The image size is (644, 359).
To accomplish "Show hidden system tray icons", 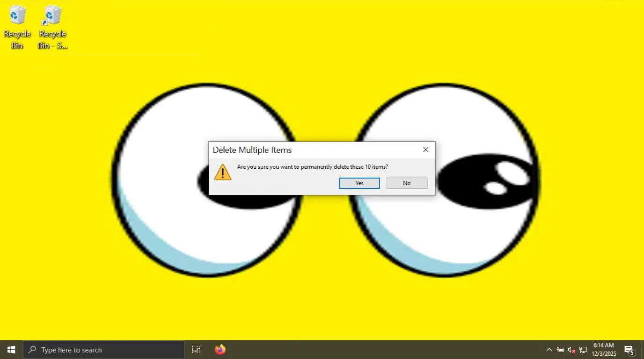I will (549, 350).
